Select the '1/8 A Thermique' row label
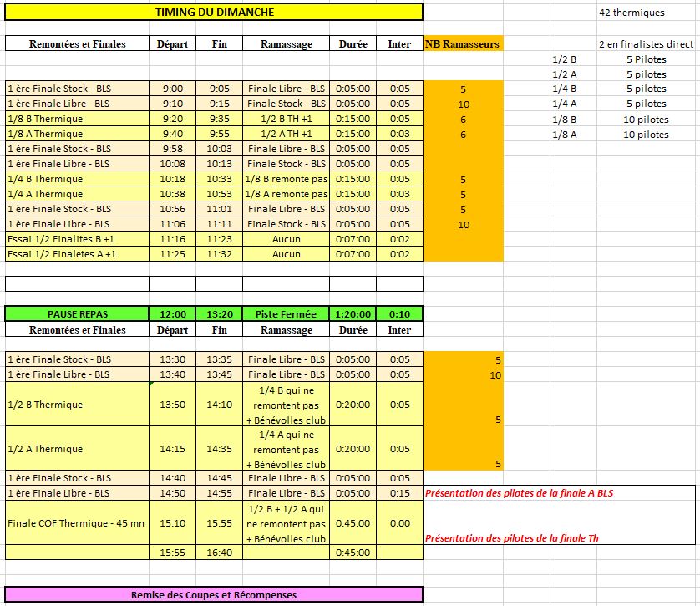 tap(77, 134)
